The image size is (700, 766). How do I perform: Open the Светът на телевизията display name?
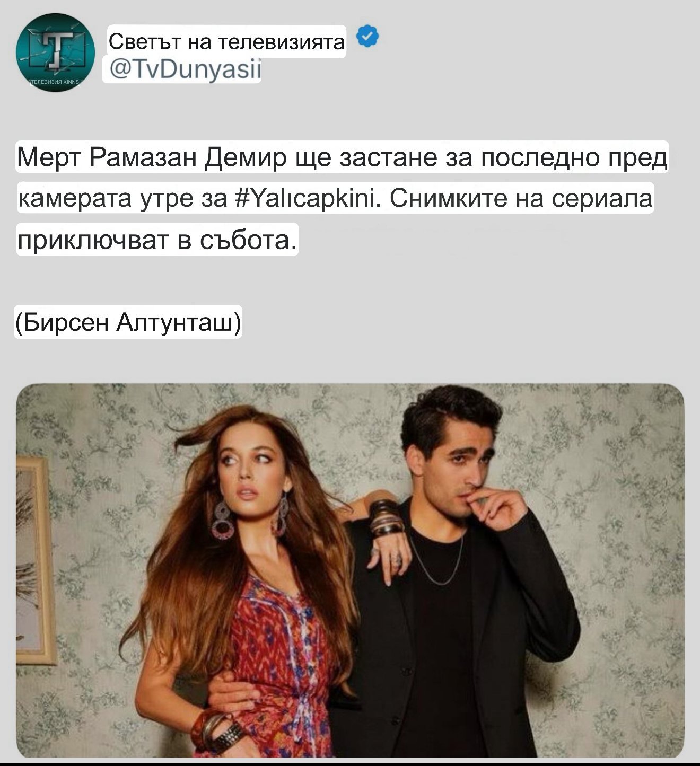tap(227, 41)
